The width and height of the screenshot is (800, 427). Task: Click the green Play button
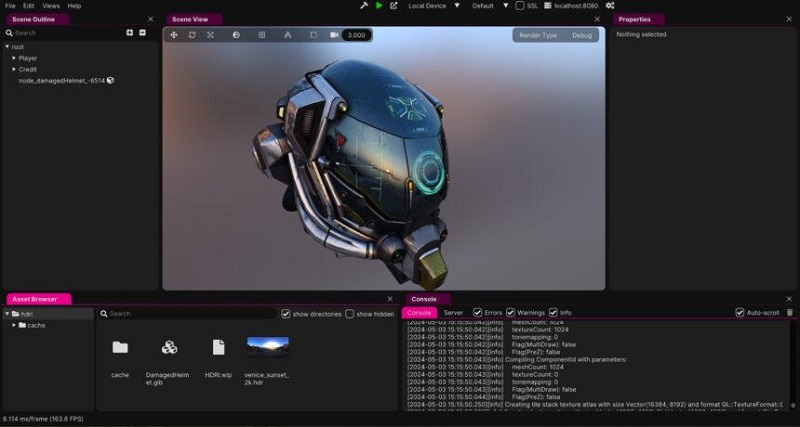pyautogui.click(x=379, y=6)
